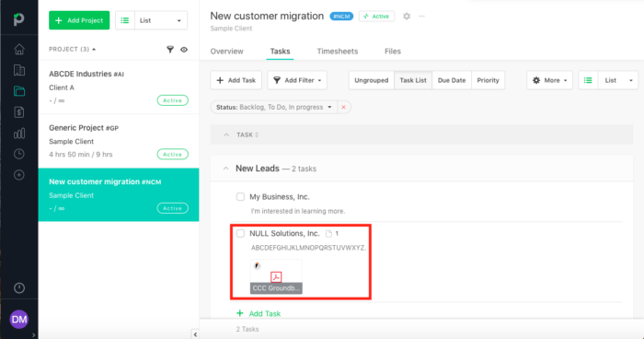The height and width of the screenshot is (339, 644).
Task: Open the Time clock icon in sidebar
Action: [19, 154]
